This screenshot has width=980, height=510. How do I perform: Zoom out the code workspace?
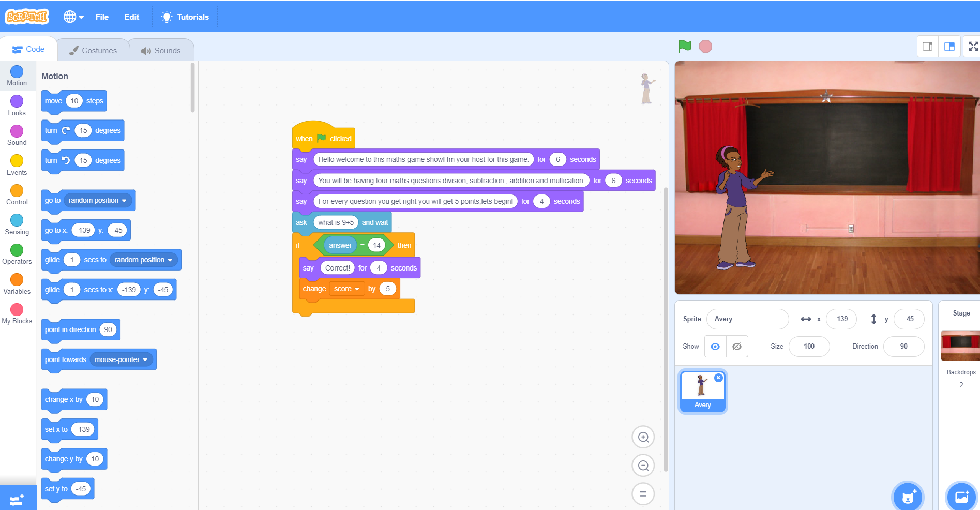pyautogui.click(x=643, y=466)
